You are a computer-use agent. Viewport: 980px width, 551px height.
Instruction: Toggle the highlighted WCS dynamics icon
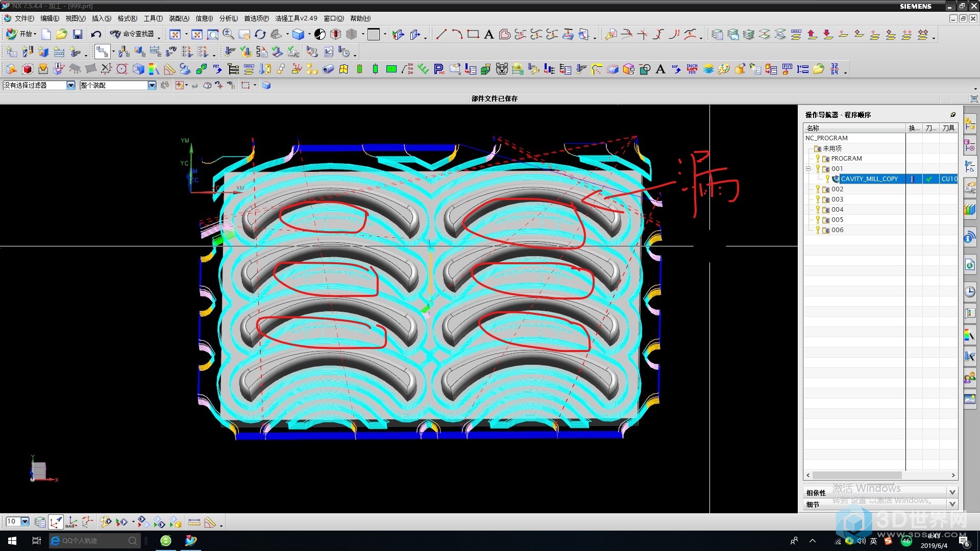pyautogui.click(x=56, y=522)
